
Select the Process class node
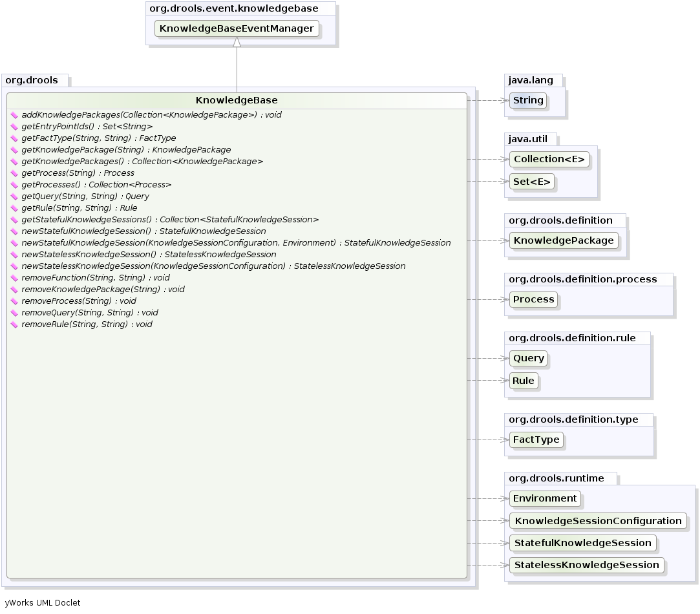(533, 300)
